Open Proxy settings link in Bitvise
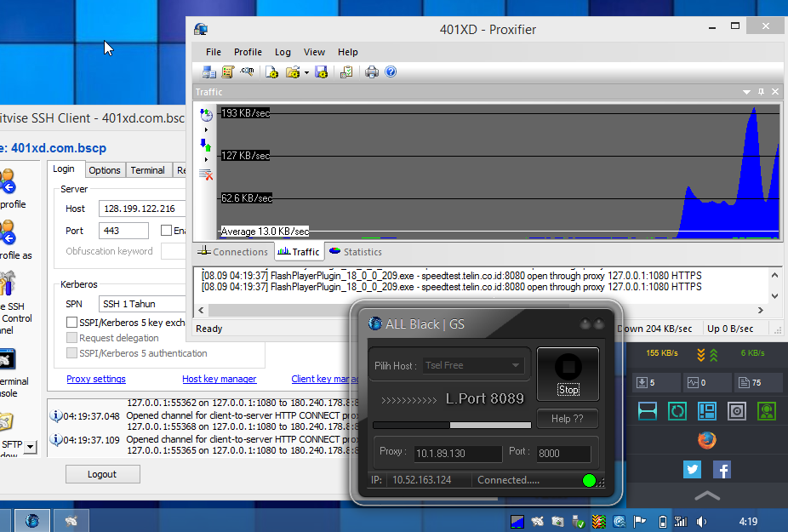This screenshot has height=532, width=788. (96, 379)
